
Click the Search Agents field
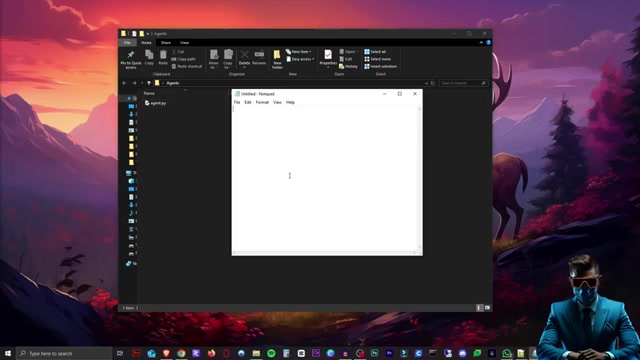464,83
